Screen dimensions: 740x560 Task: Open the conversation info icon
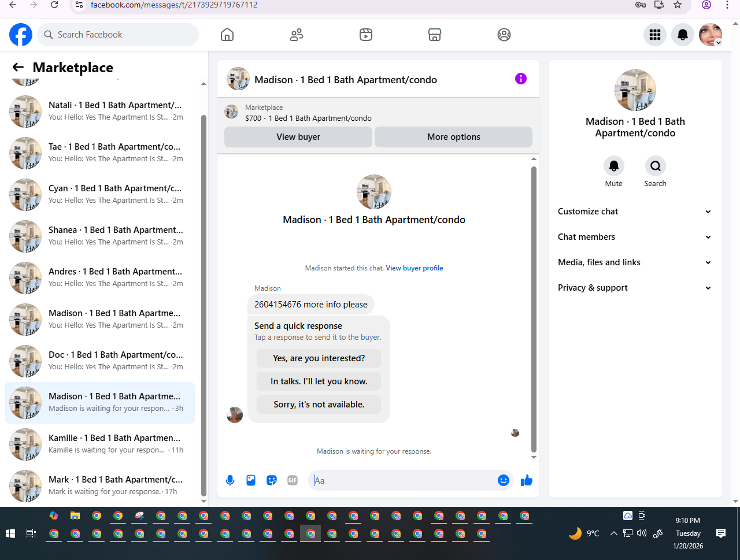point(521,79)
